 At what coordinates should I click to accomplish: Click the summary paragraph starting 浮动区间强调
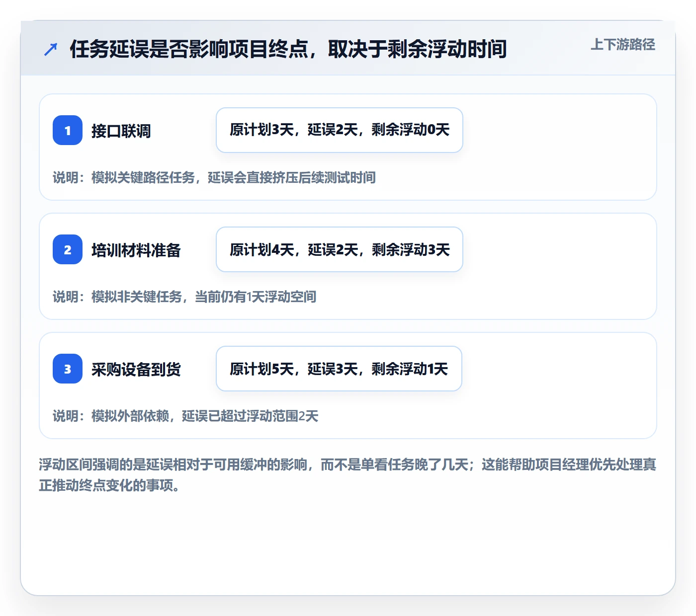pos(348,475)
